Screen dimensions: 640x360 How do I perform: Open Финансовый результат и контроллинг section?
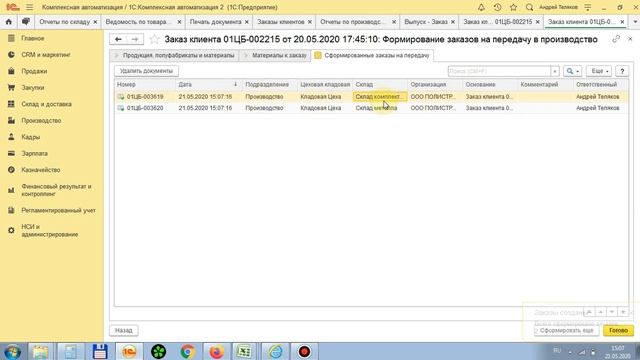click(x=56, y=190)
